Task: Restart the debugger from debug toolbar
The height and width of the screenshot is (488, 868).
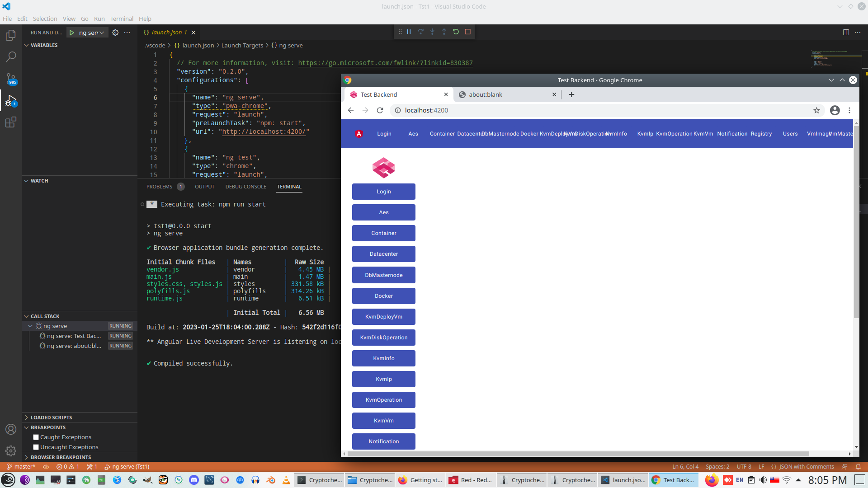Action: point(456,32)
